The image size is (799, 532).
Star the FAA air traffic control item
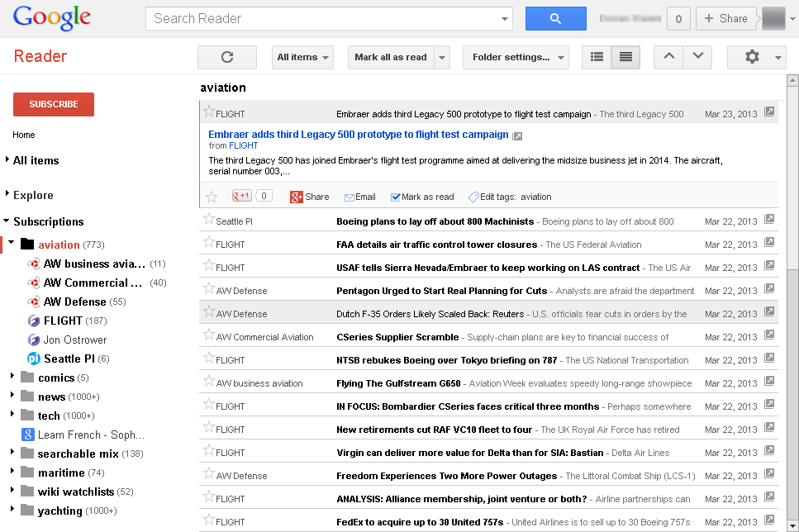tap(209, 244)
